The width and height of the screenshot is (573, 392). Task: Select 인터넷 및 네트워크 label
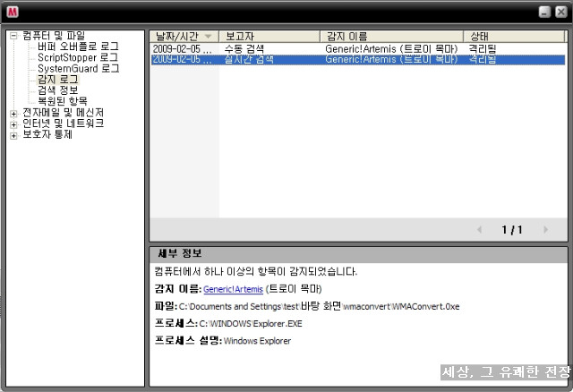(64, 124)
